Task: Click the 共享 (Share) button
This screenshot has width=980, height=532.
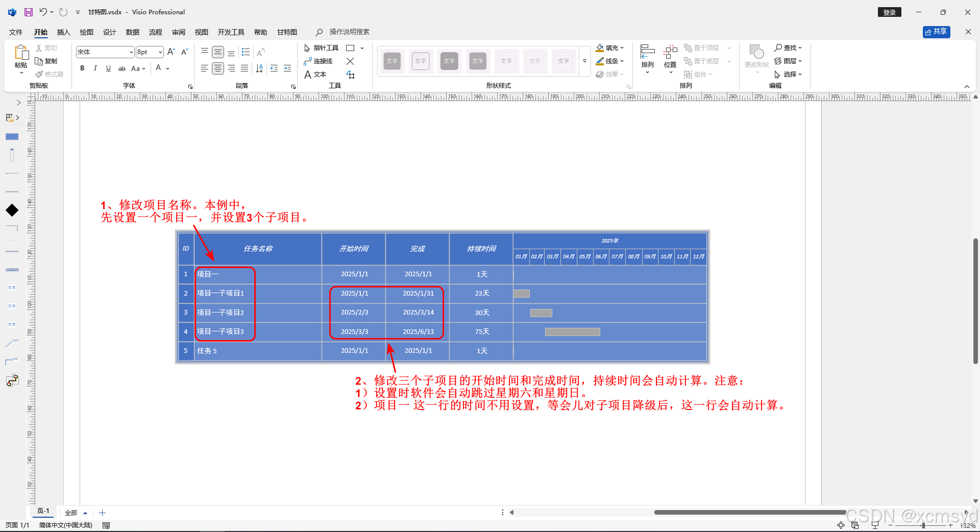Action: coord(937,32)
